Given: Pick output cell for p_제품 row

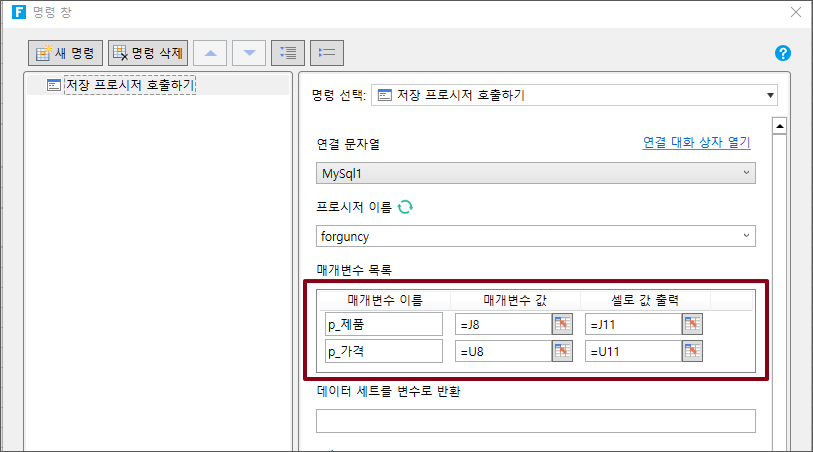Looking at the screenshot, I should [692, 323].
